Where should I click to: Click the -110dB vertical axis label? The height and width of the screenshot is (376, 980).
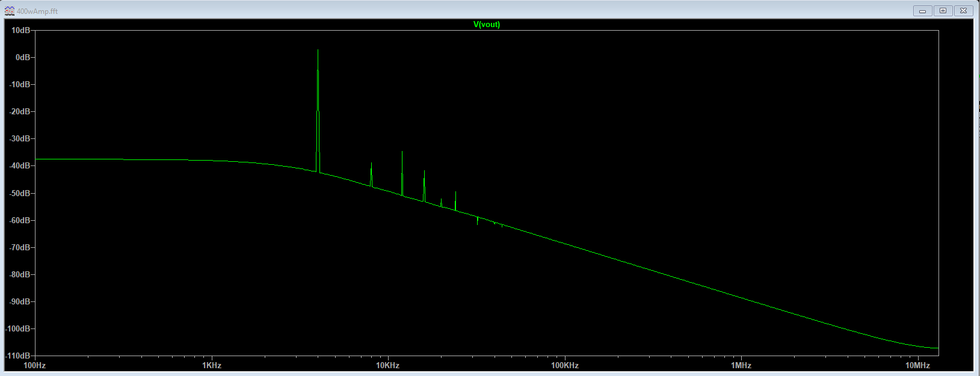point(18,356)
